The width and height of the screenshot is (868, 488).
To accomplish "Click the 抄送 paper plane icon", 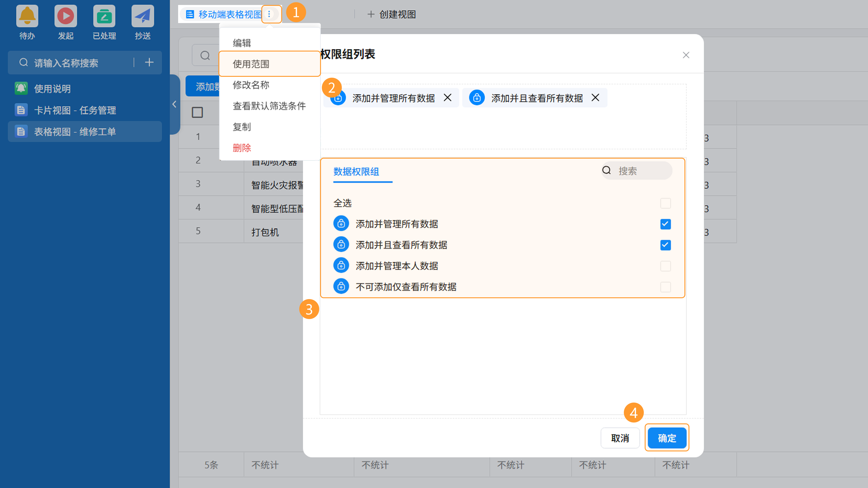I will pos(143,16).
